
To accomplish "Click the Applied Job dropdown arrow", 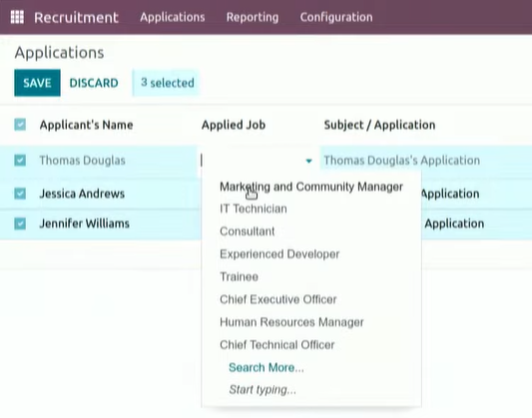I will point(308,161).
